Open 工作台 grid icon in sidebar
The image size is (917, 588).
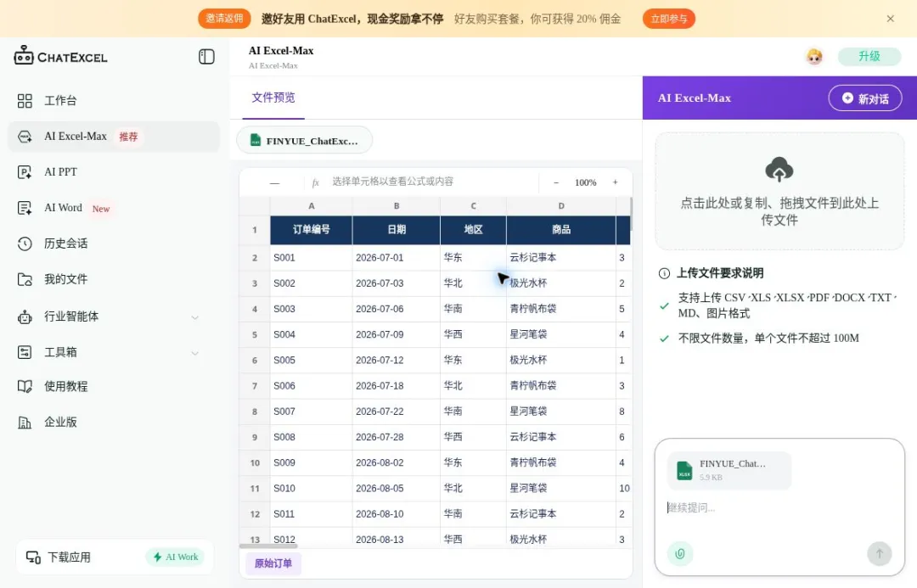pyautogui.click(x=25, y=100)
